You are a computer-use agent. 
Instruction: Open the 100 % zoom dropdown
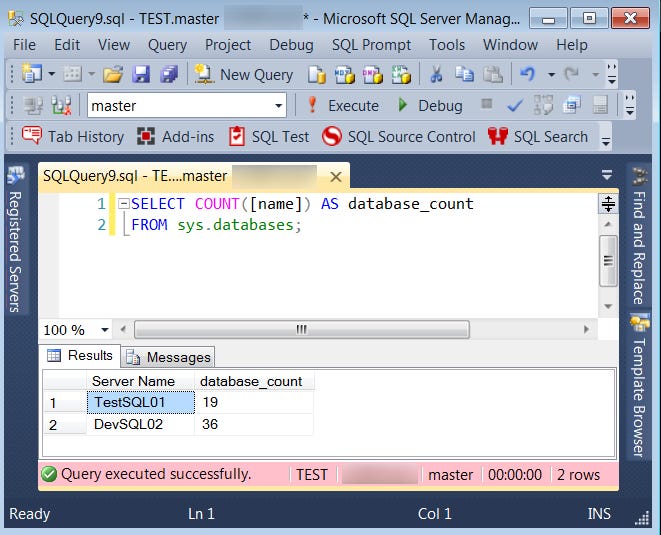pos(105,330)
